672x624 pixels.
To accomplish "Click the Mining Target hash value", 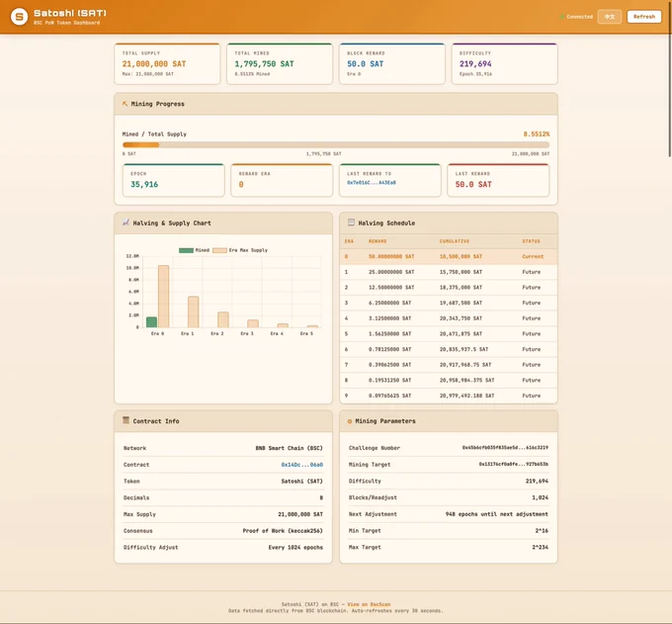I will click(x=514, y=464).
